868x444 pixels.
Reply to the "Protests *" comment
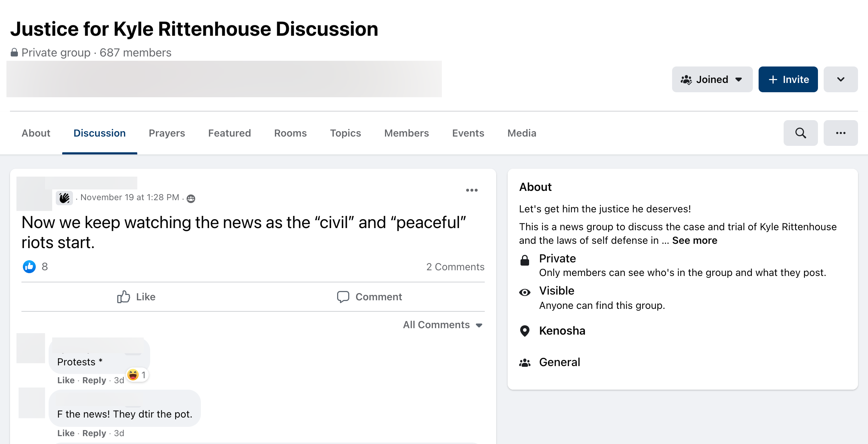coord(94,380)
